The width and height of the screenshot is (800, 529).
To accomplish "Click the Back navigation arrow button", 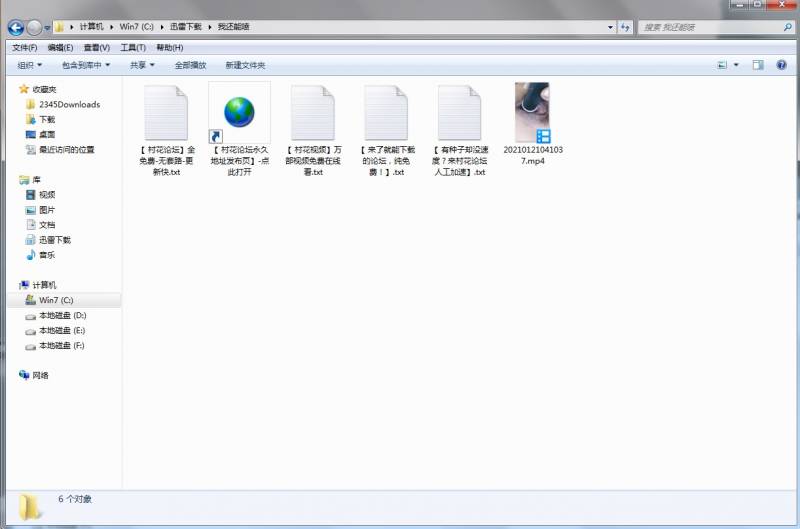I will tap(16, 27).
